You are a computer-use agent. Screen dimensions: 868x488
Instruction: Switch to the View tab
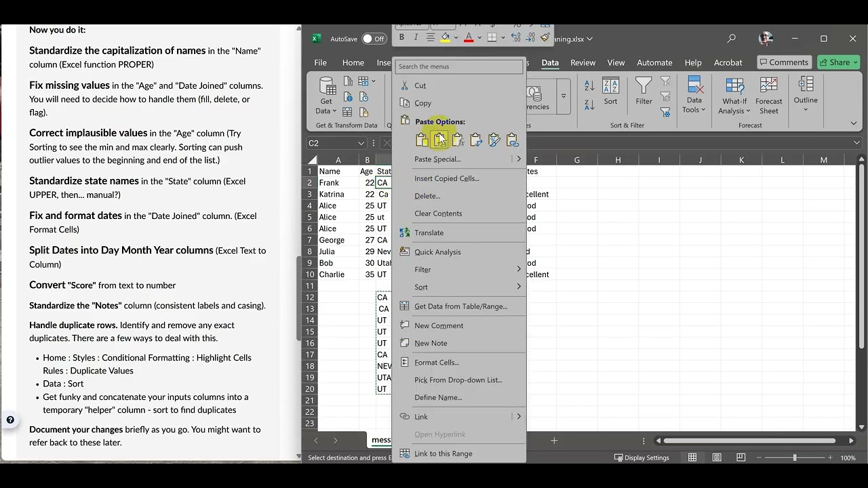(x=616, y=62)
